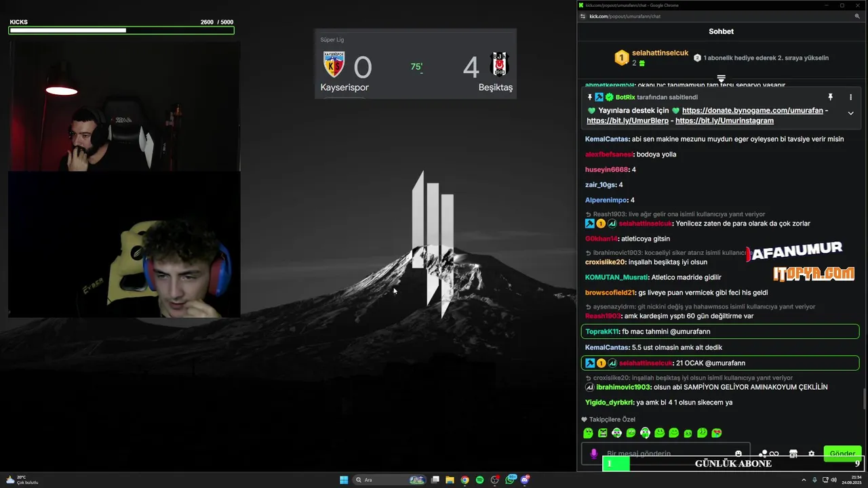This screenshot has height=488, width=868.
Task: Open chat settings gear icon
Action: (x=811, y=453)
